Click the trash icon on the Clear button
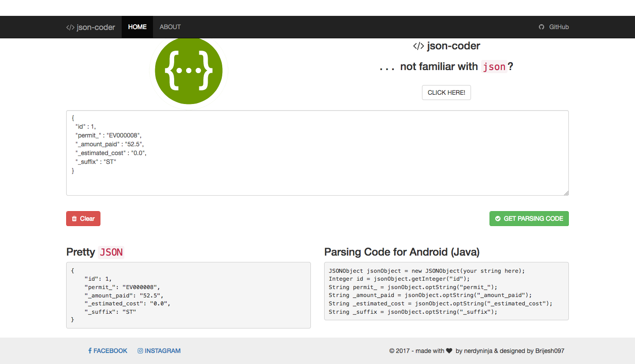Screen dimensions: 635x364 (74, 219)
